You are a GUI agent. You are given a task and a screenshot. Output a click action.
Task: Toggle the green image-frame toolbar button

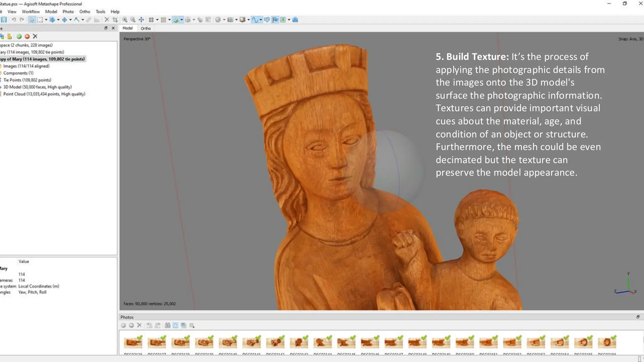pyautogui.click(x=283, y=20)
